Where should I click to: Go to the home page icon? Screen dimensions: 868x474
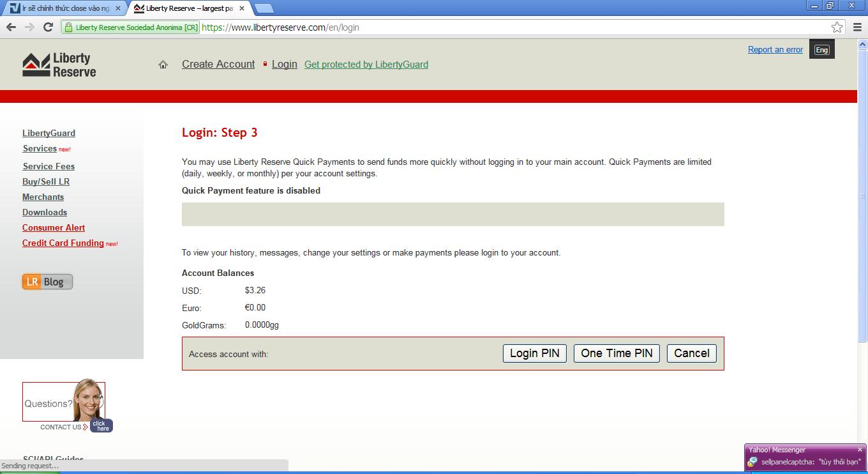tap(163, 65)
